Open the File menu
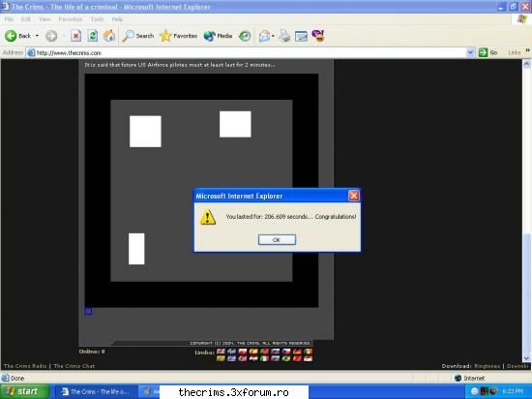The width and height of the screenshot is (532, 399). point(9,19)
